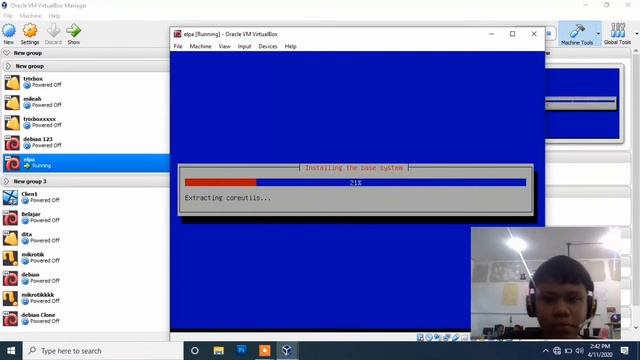Click the green Show arrow icon
Viewport: 640px width, 360px height.
click(73, 31)
